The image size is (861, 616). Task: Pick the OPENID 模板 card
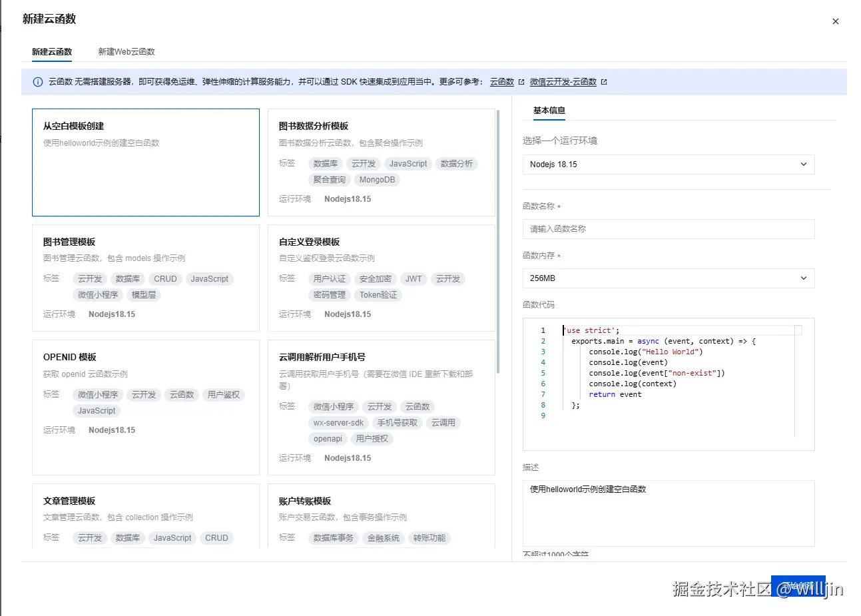coord(146,408)
